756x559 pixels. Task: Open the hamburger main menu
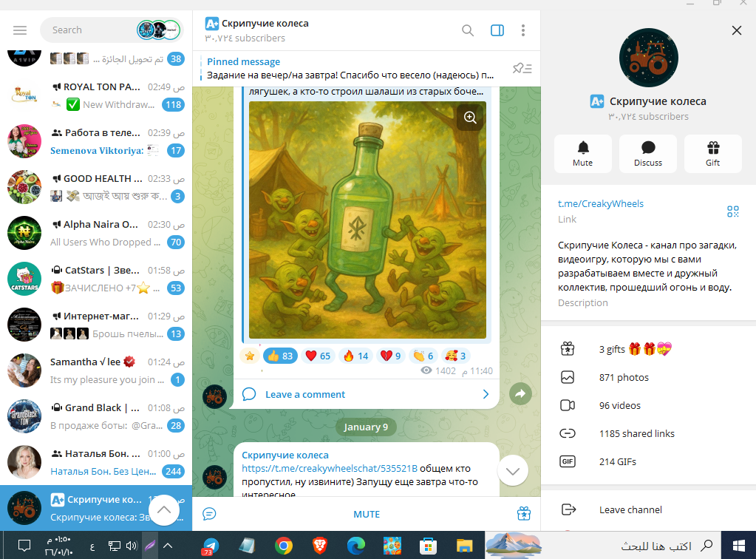tap(20, 30)
